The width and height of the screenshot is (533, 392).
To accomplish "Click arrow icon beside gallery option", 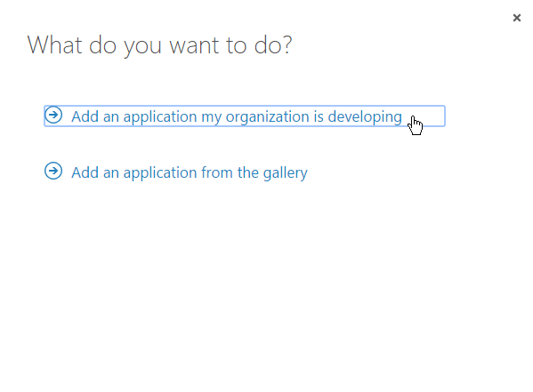I will [53, 171].
